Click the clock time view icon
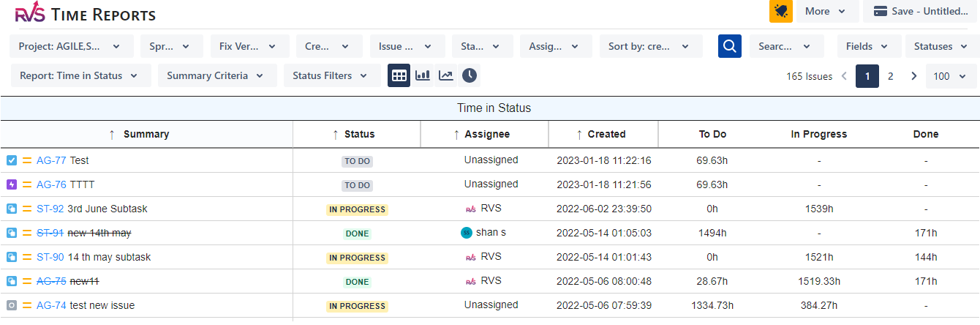The height and width of the screenshot is (325, 980). [x=469, y=75]
